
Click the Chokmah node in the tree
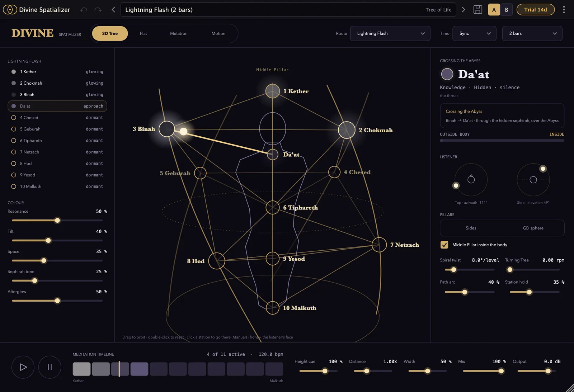coord(347,130)
